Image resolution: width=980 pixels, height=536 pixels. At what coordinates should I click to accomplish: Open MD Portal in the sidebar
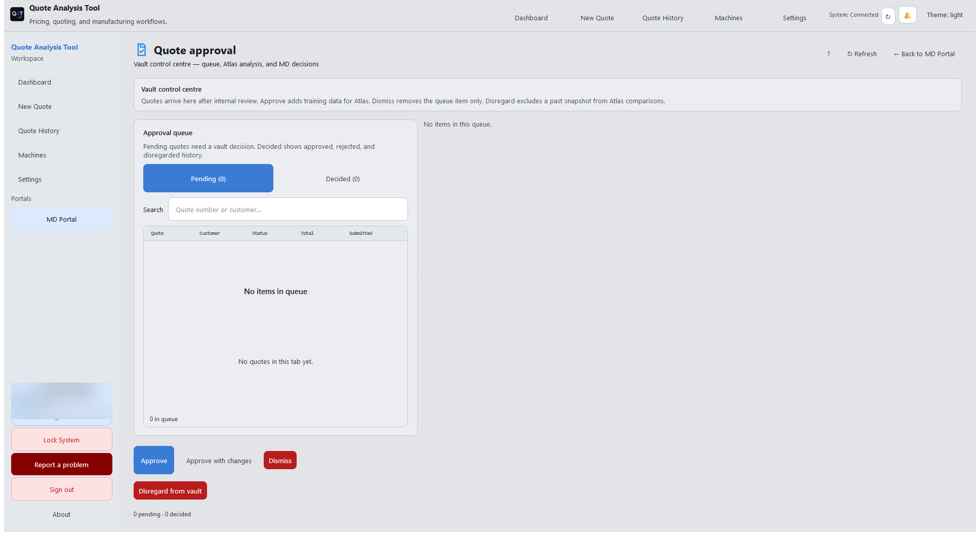[x=61, y=220]
